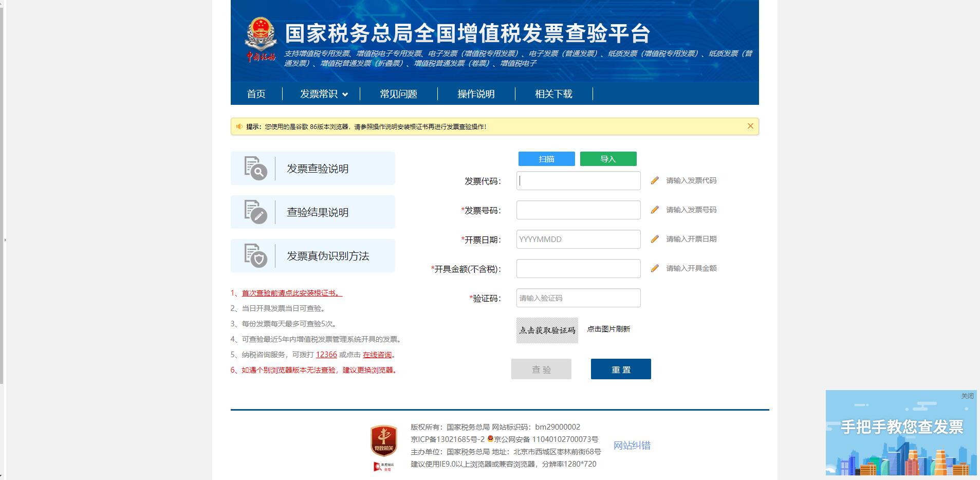Open the 手把手教您查发票 banner
The image size is (980, 480).
pos(901,432)
